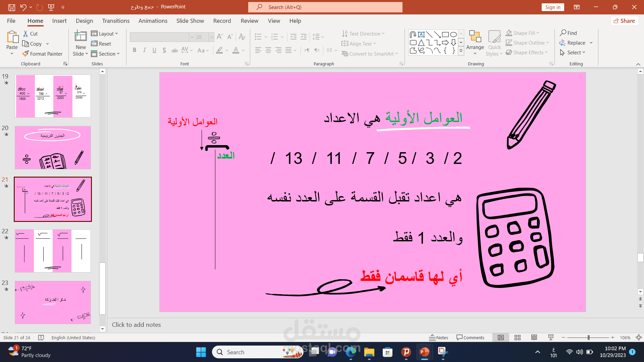Toggle Notes pane in status bar
Screen dimensions: 644x362
439,338
